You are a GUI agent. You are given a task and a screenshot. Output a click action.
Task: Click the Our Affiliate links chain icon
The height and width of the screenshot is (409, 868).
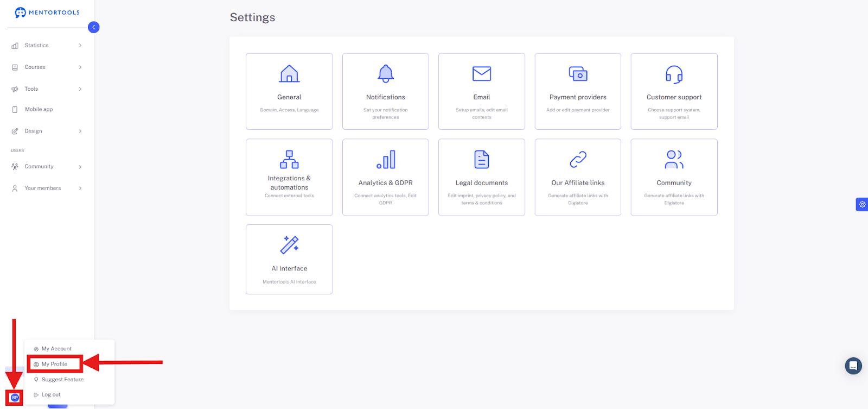578,160
